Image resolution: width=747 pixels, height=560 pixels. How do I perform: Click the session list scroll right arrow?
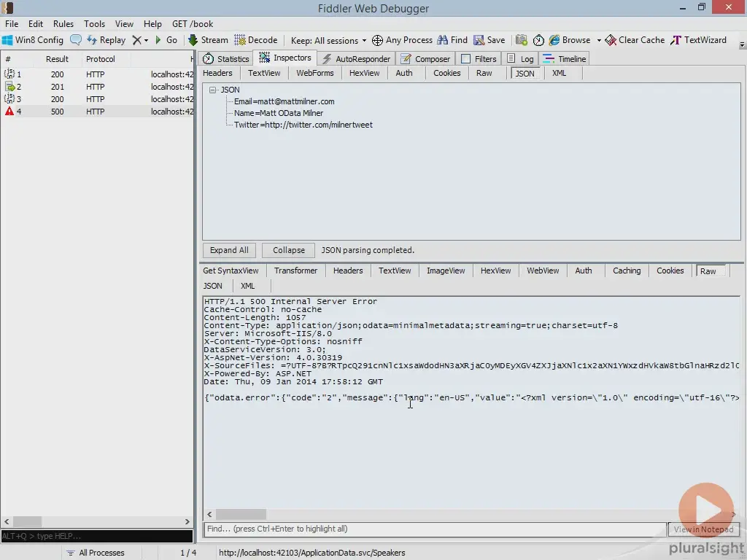pyautogui.click(x=187, y=522)
